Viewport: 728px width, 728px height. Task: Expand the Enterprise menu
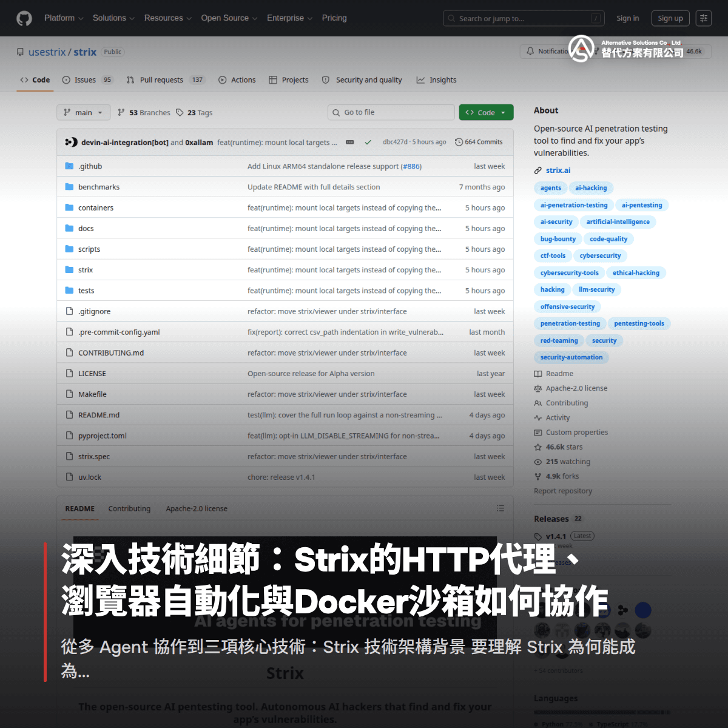(x=289, y=18)
